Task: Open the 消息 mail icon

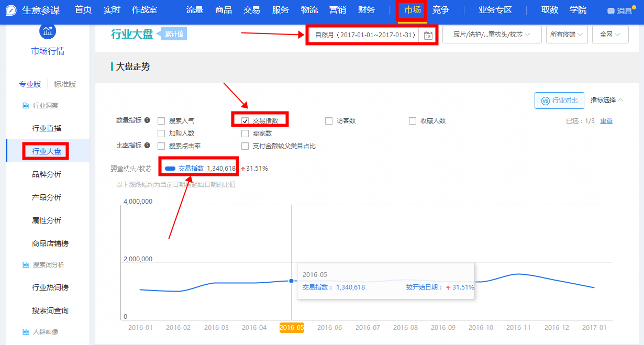Action: 610,11
